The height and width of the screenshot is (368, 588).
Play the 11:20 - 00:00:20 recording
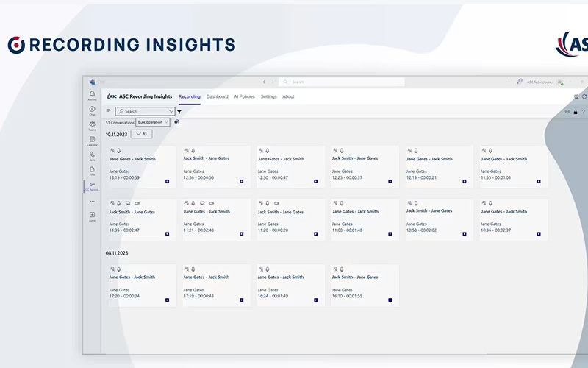316,234
